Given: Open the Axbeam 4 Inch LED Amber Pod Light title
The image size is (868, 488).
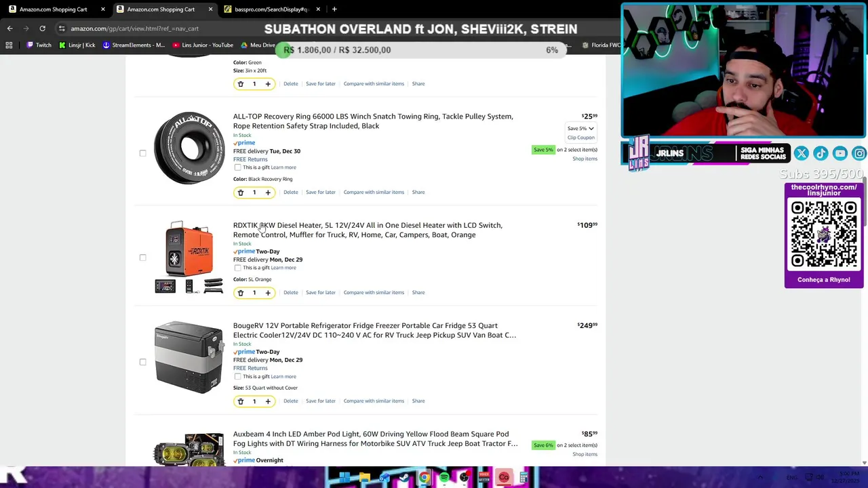Looking at the screenshot, I should click(375, 439).
